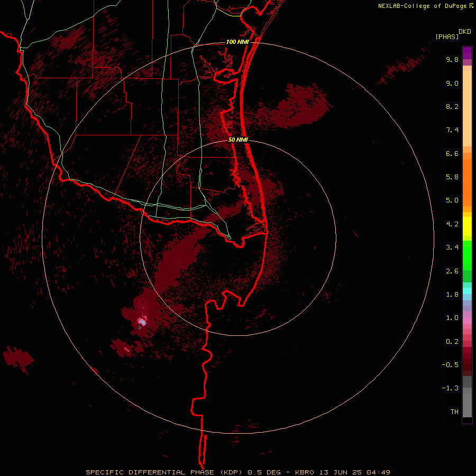Click the 0.5 DEG elevation text
Screen dimensions: 476x476
(264, 472)
